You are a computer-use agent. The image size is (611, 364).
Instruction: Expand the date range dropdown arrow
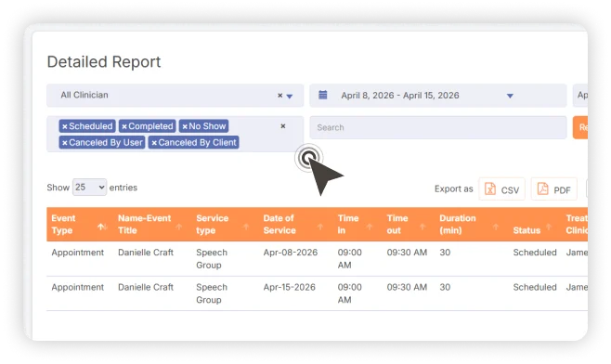(510, 96)
